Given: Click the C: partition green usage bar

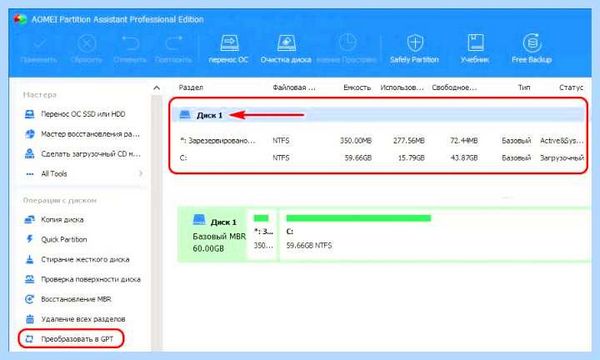Looking at the screenshot, I should coord(359,218).
